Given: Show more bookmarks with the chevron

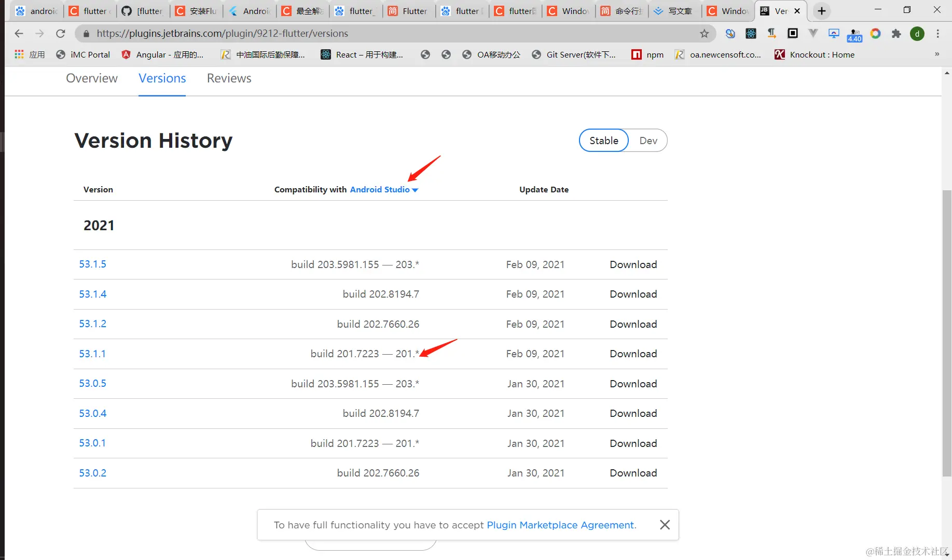Looking at the screenshot, I should (x=937, y=54).
